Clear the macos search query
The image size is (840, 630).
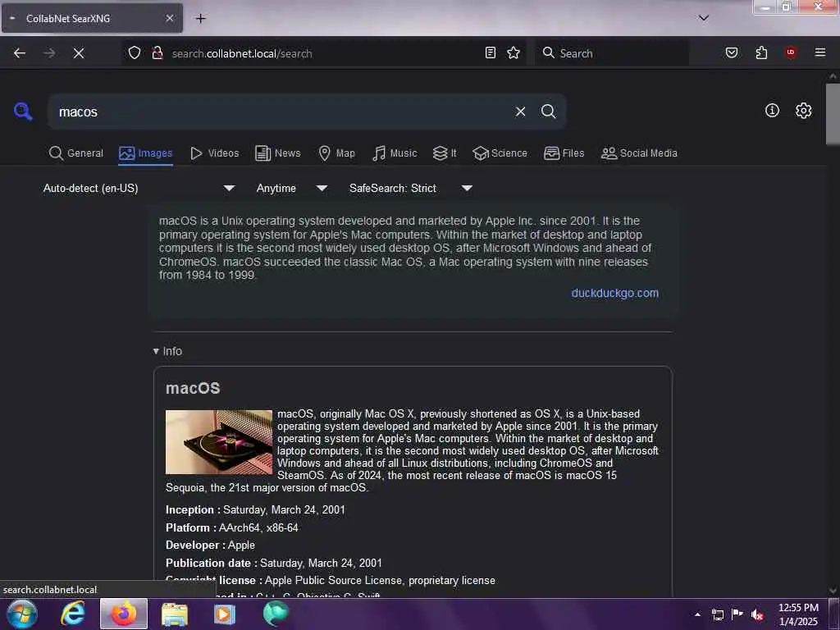521,112
